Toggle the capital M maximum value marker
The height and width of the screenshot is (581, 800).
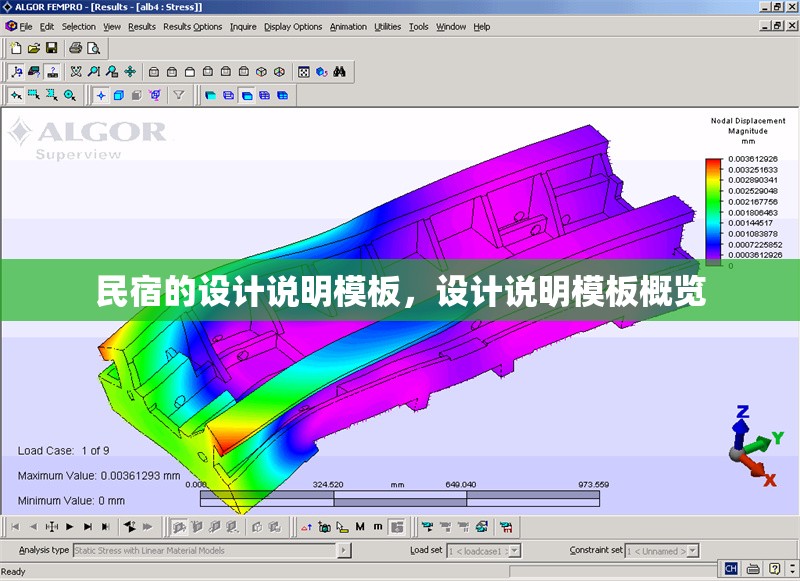360,526
